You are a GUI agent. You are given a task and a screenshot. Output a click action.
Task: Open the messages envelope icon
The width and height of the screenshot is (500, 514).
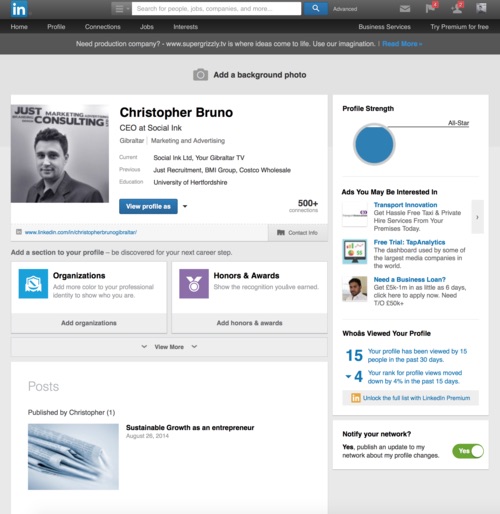click(x=405, y=9)
